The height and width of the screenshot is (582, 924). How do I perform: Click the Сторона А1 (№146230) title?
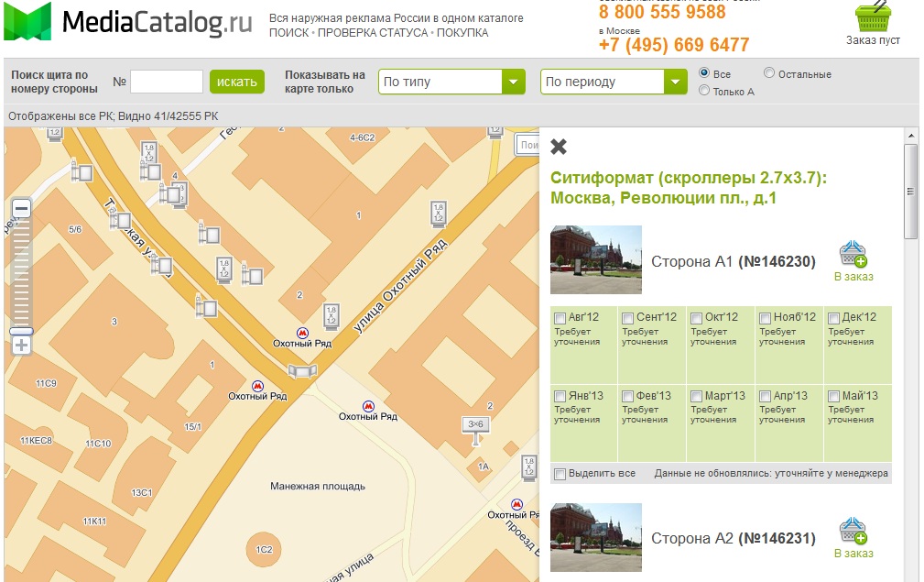734,261
